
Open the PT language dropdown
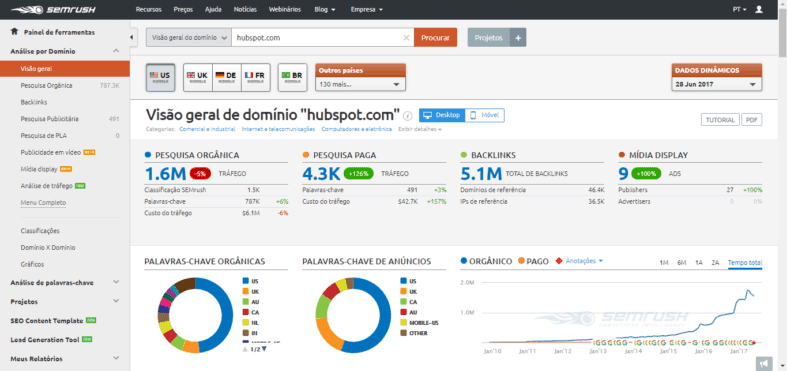point(739,10)
